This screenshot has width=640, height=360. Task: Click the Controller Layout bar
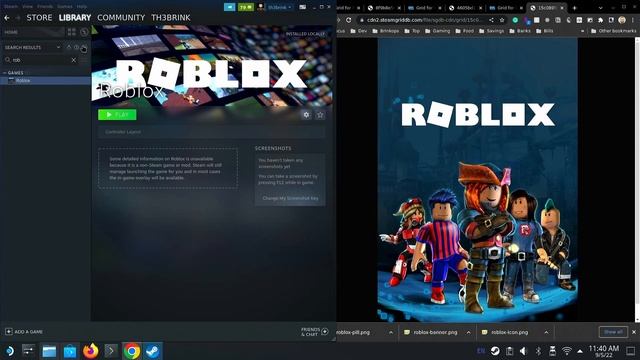tap(211, 132)
